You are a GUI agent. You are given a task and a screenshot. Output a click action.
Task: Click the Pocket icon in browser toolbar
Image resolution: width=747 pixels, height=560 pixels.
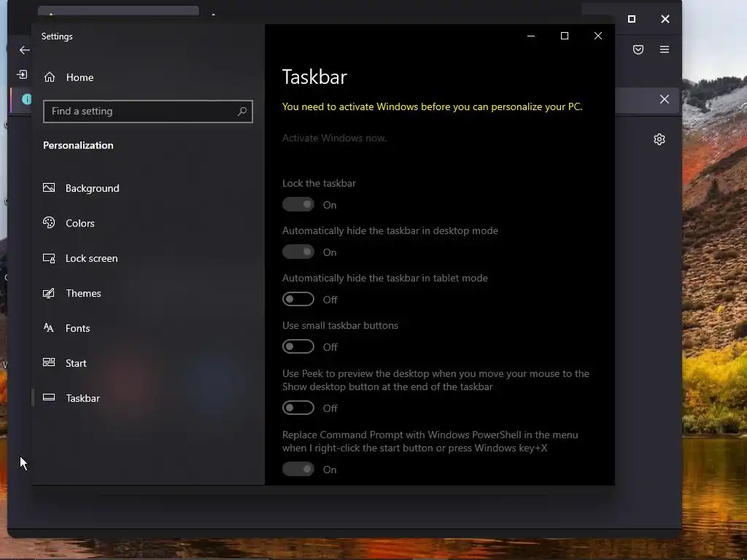[638, 50]
